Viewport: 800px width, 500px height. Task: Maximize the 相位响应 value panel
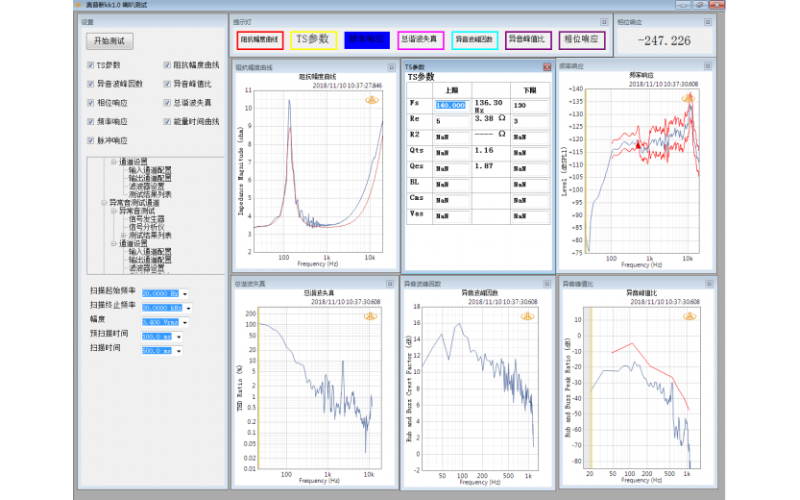[x=708, y=22]
